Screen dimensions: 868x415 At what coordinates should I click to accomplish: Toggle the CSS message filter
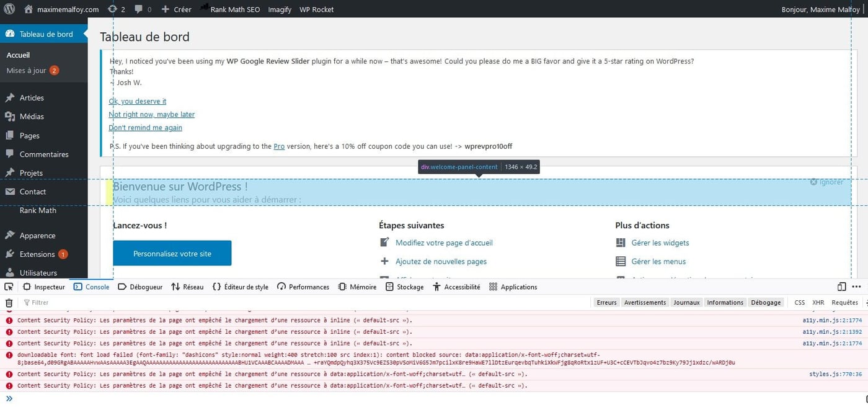click(x=799, y=302)
